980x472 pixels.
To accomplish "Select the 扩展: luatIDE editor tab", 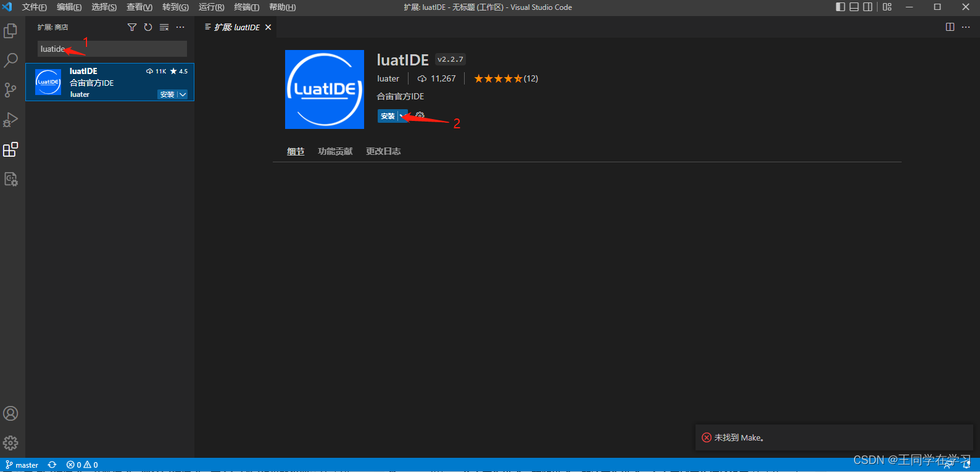I will click(236, 27).
